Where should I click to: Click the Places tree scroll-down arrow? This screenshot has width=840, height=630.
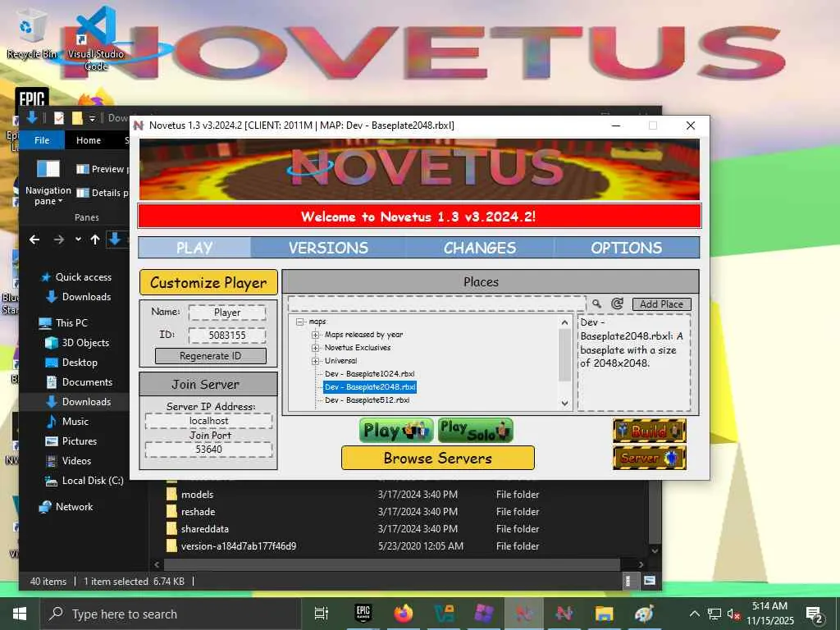pos(564,404)
